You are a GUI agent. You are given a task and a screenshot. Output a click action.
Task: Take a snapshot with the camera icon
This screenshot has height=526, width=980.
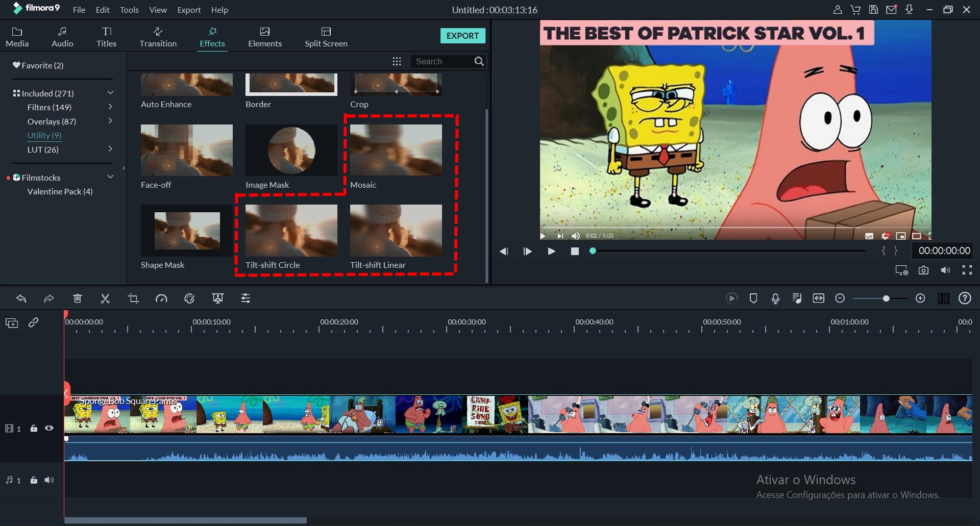(x=924, y=270)
